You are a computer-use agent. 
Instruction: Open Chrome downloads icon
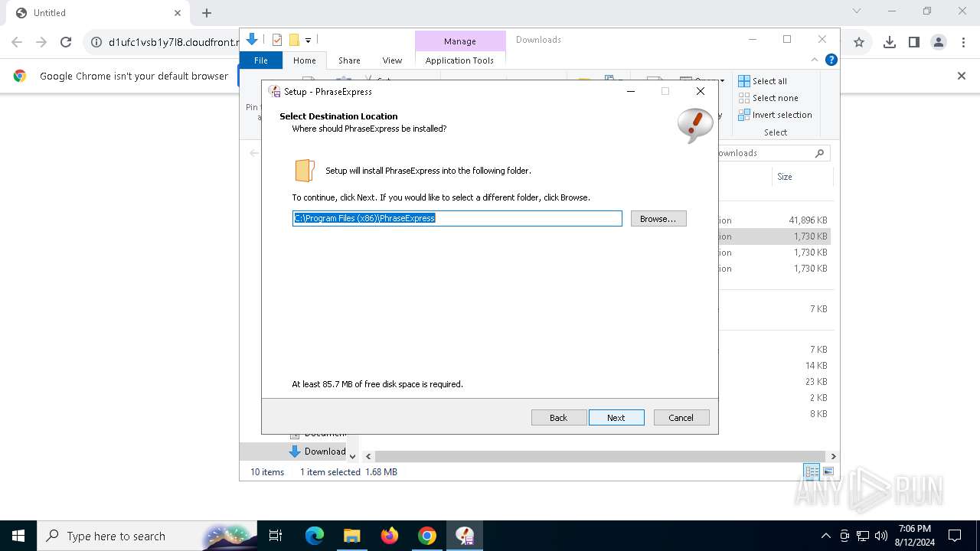(889, 42)
